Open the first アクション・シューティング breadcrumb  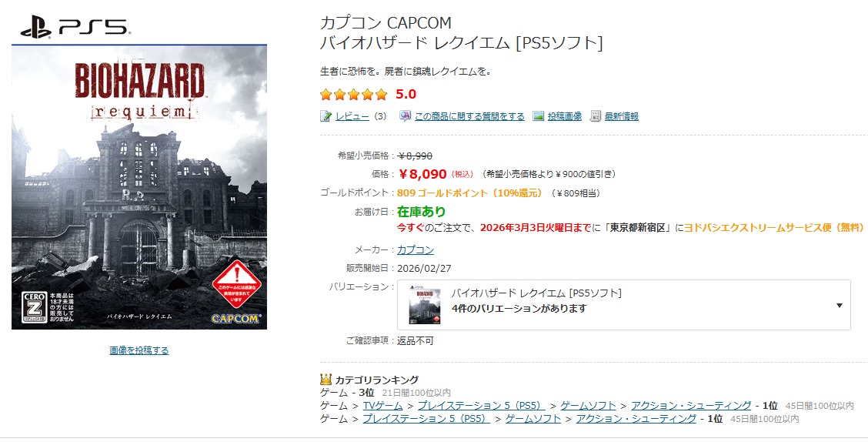click(692, 406)
